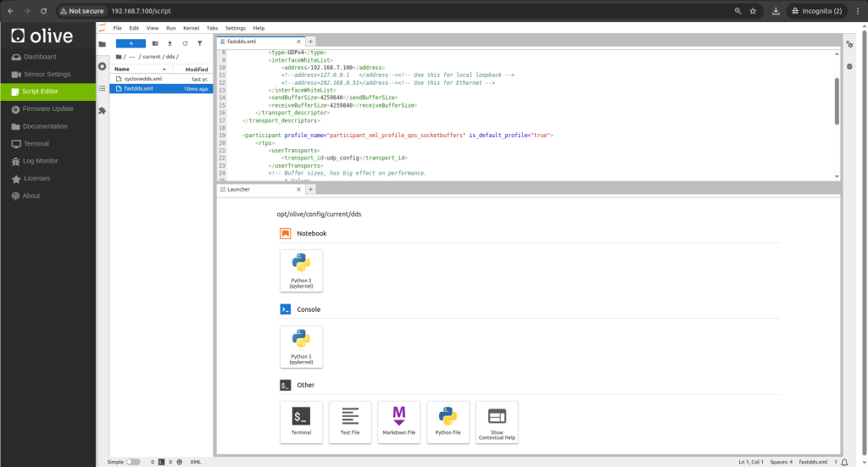
Task: Sort files by Name column header
Action: click(x=123, y=69)
